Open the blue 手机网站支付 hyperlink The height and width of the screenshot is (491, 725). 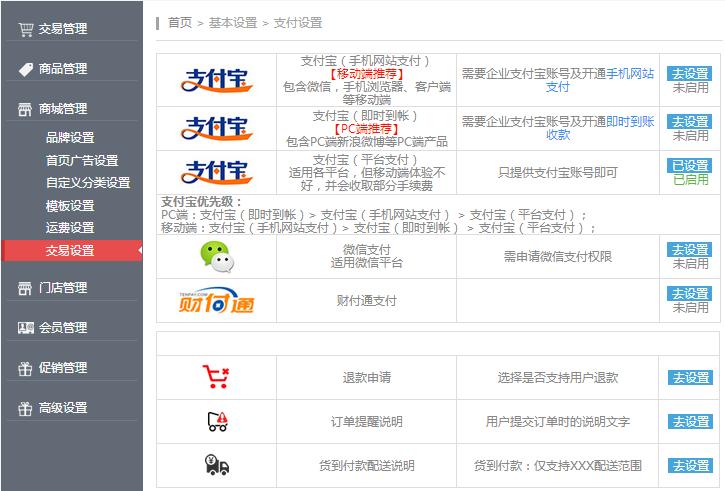coord(630,74)
